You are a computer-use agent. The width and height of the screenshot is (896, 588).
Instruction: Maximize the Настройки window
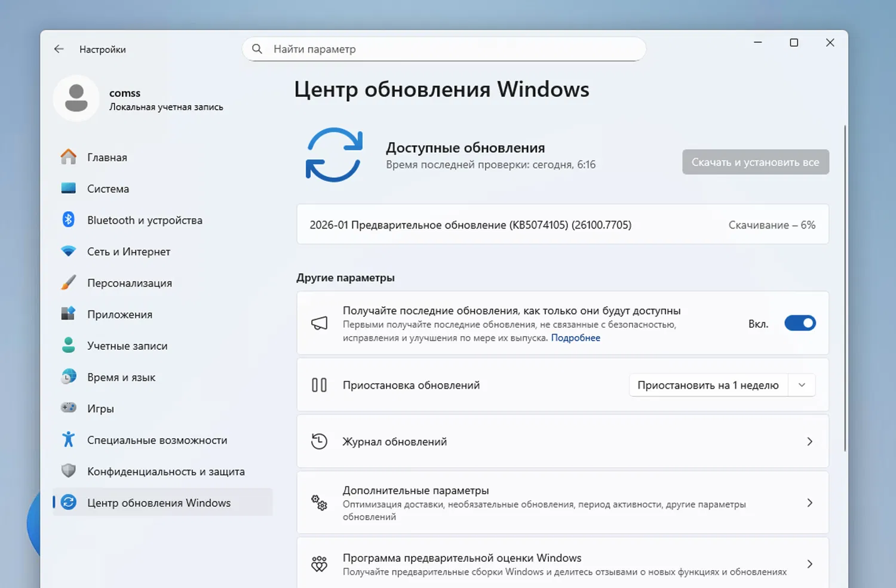794,42
